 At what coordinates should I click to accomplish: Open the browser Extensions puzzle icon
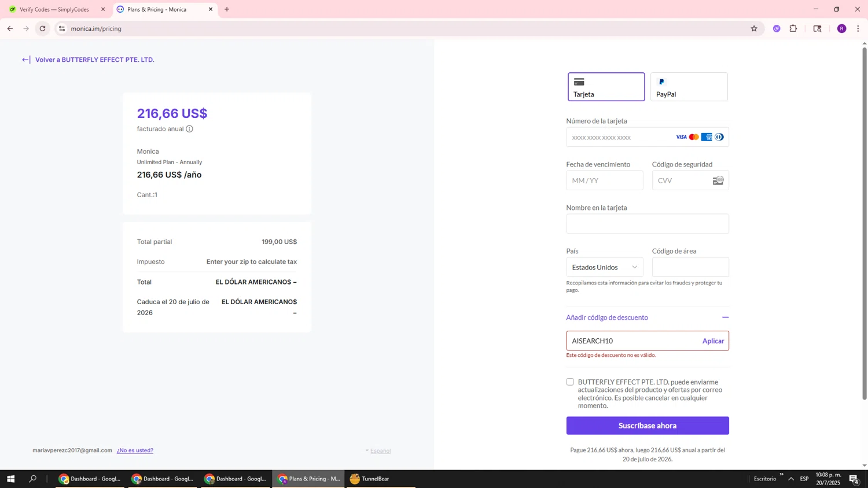(793, 28)
